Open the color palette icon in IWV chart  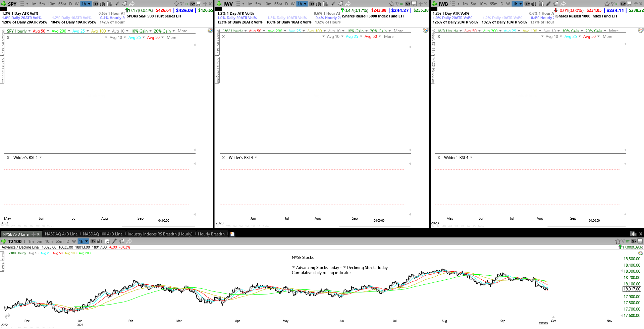[x=425, y=31]
